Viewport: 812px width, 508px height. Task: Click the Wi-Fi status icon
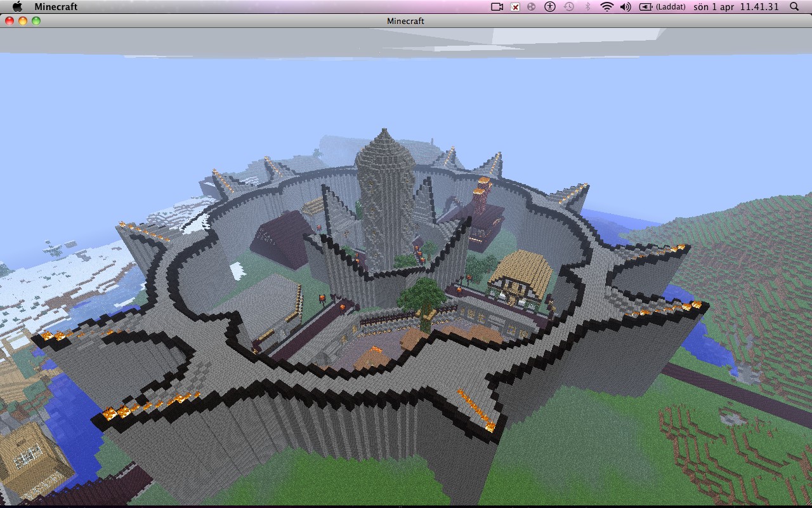pyautogui.click(x=607, y=7)
